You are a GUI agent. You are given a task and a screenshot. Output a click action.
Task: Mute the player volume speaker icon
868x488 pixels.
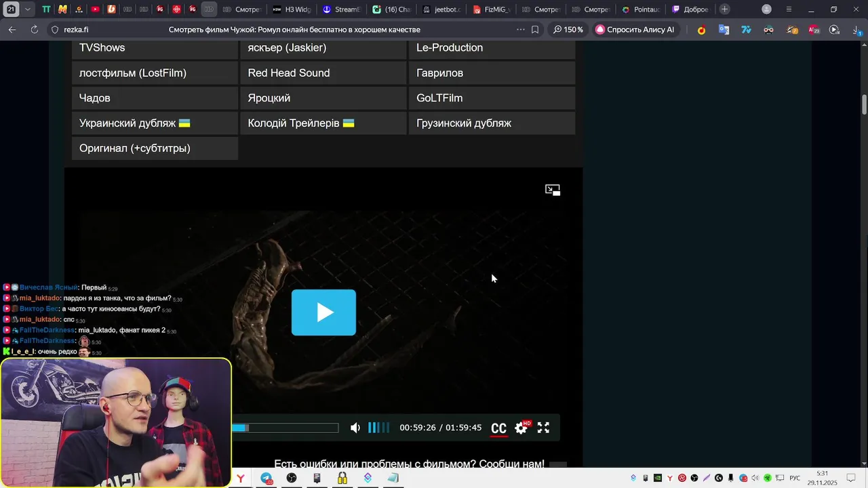[355, 428]
